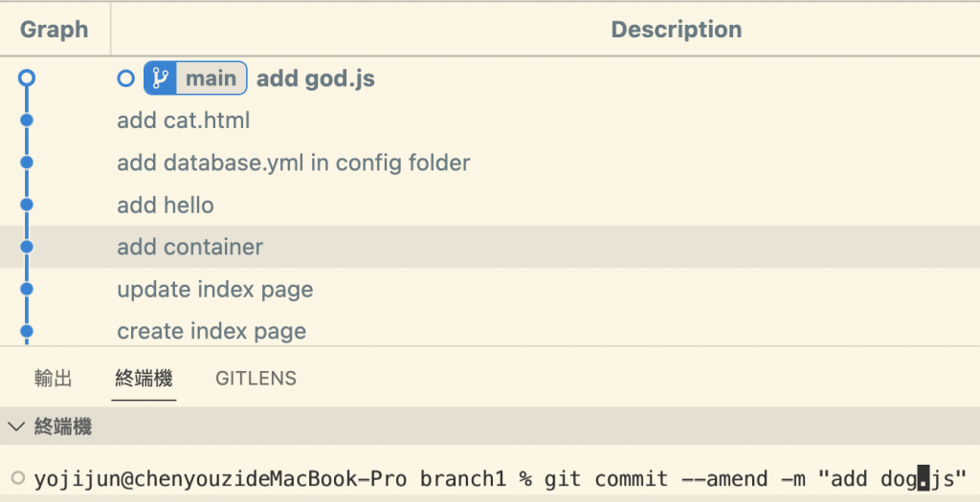Switch to the GITLENS tab
This screenshot has width=980, height=502.
coord(256,379)
